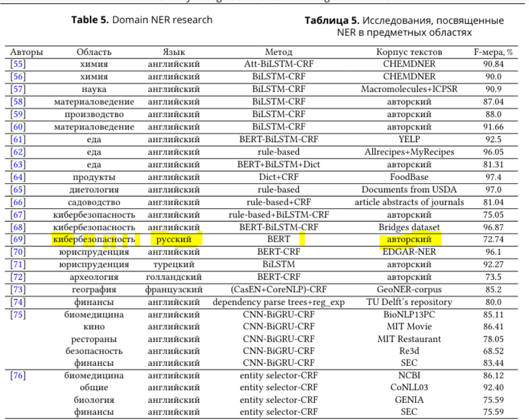Open citation link [63]
The image size is (529, 420).
point(18,164)
